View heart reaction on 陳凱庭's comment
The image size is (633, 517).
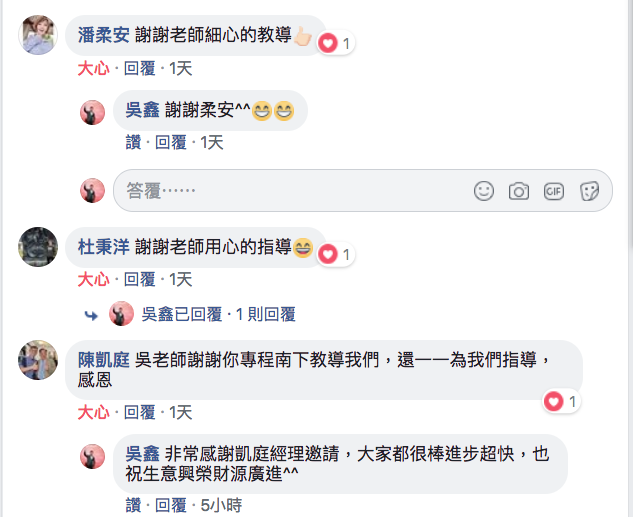click(x=561, y=401)
